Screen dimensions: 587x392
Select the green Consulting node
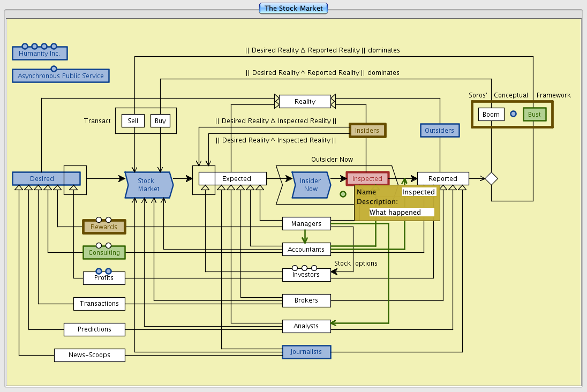(104, 252)
